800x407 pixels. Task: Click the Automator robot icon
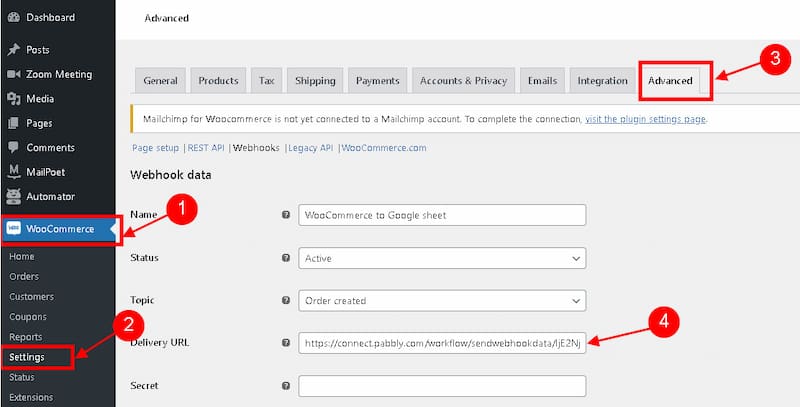coord(14,196)
